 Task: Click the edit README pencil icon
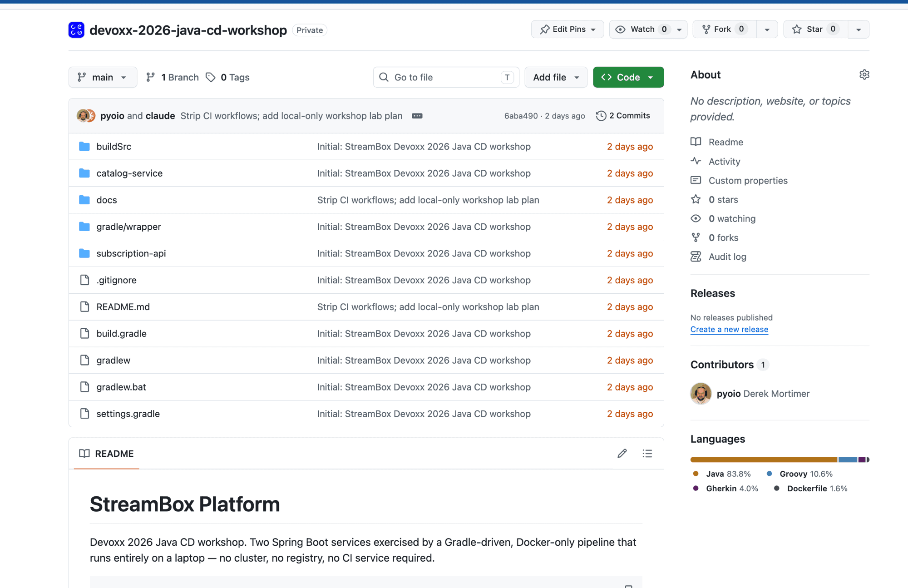[x=622, y=453]
